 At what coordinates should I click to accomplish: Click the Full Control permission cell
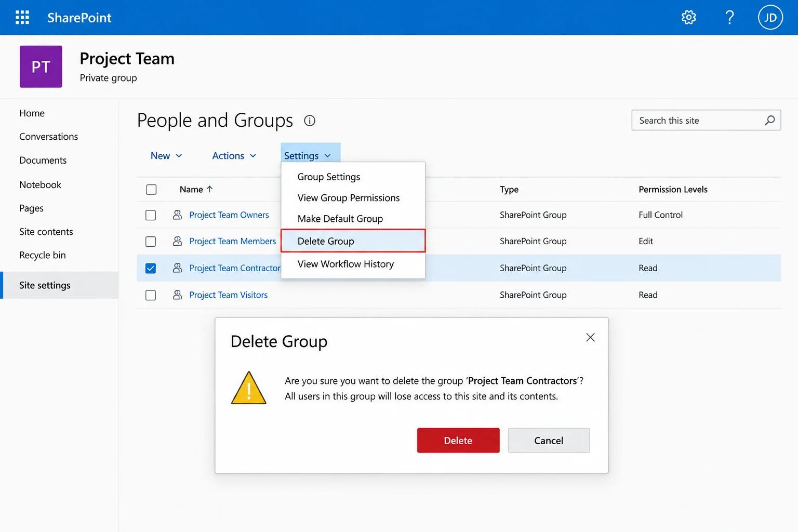[661, 215]
